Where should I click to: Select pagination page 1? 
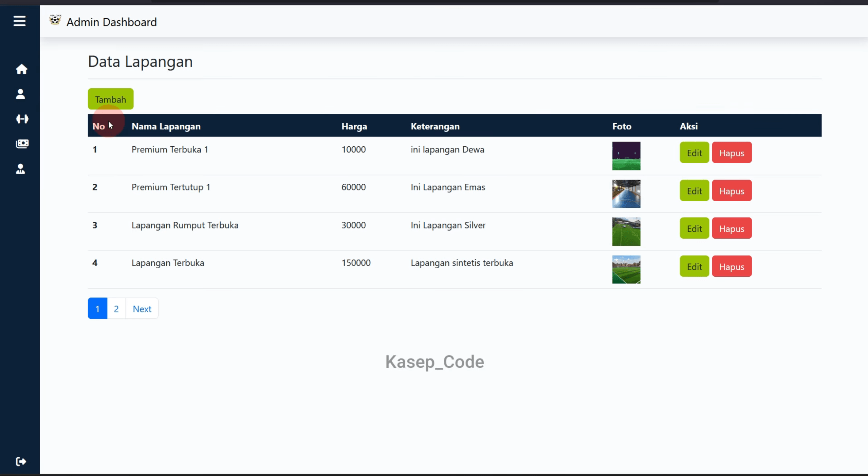click(97, 309)
